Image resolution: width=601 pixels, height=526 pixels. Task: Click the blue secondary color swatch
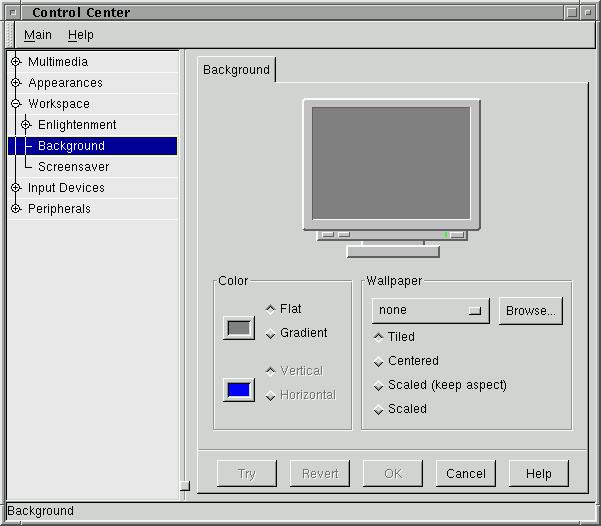239,390
